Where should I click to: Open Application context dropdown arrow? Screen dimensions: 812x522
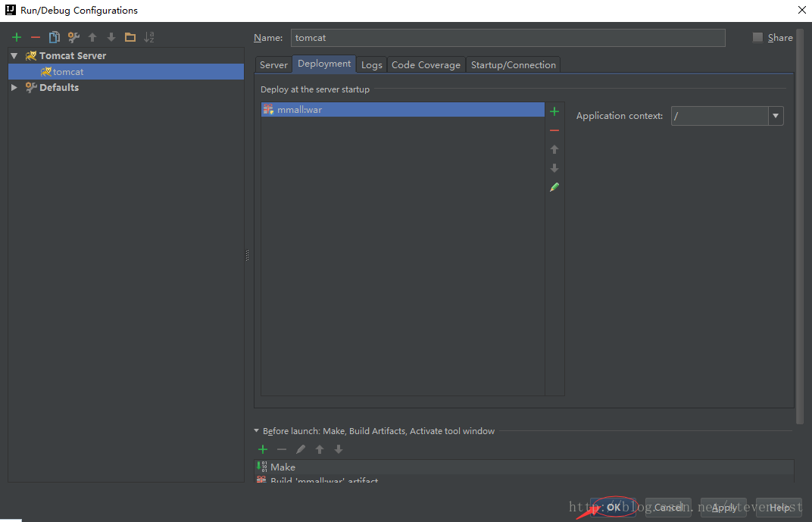[776, 116]
